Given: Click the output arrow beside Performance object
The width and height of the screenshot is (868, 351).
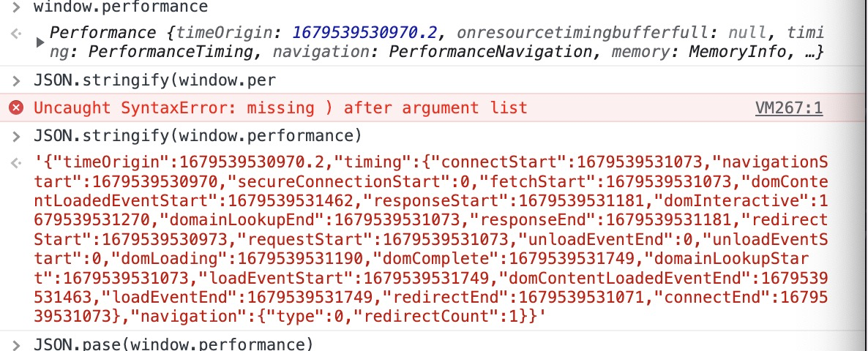Looking at the screenshot, I should [x=15, y=34].
